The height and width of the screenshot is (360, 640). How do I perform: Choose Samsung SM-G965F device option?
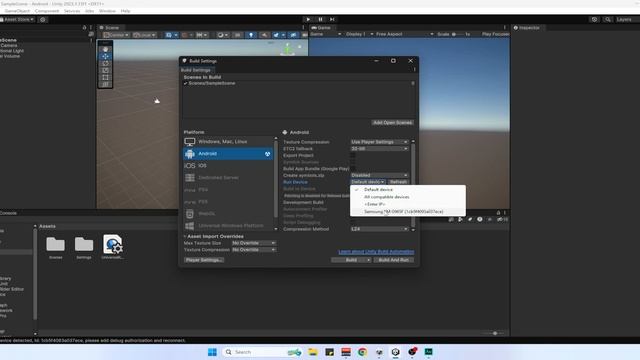pyautogui.click(x=408, y=212)
